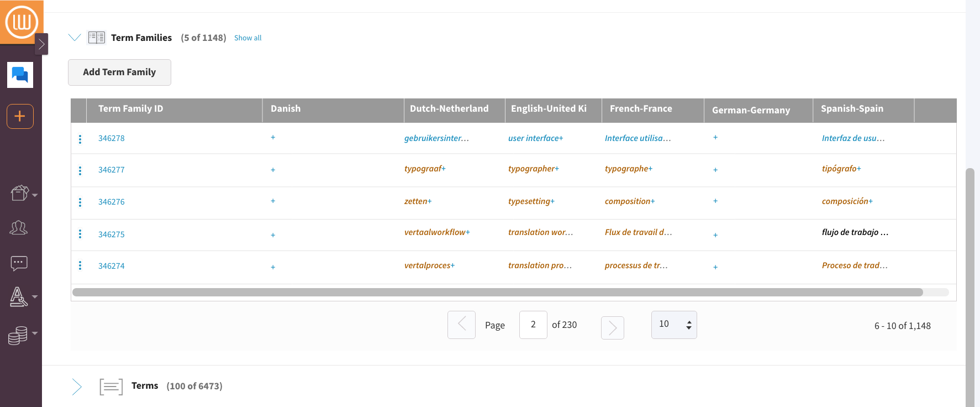Image resolution: width=980 pixels, height=407 pixels.
Task: Open the box package sidebar icon
Action: [20, 193]
